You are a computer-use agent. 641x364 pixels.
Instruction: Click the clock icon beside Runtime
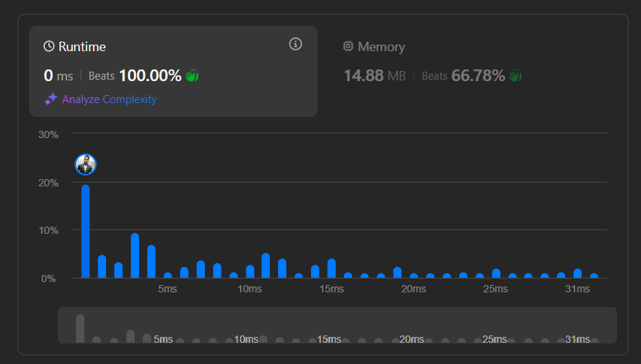pos(49,47)
